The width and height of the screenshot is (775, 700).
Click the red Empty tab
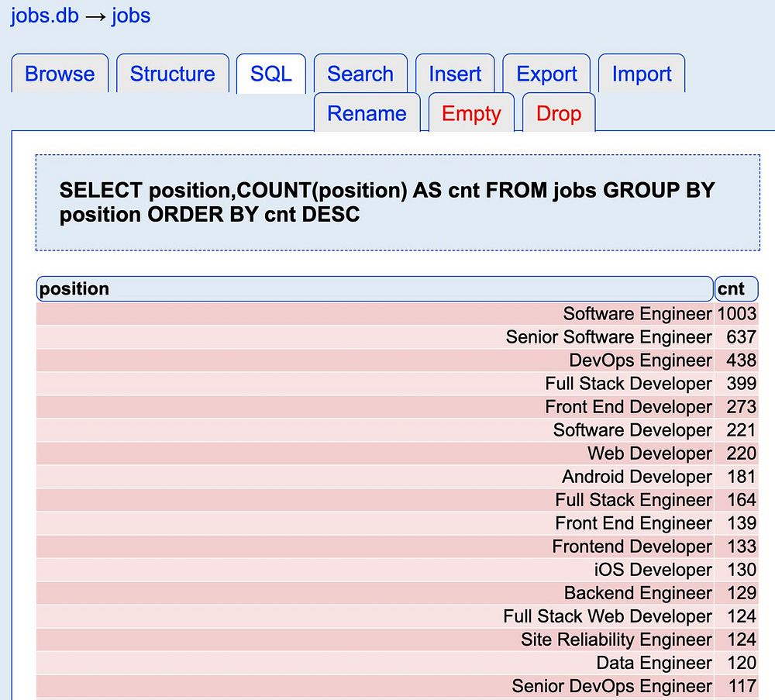[x=471, y=114]
